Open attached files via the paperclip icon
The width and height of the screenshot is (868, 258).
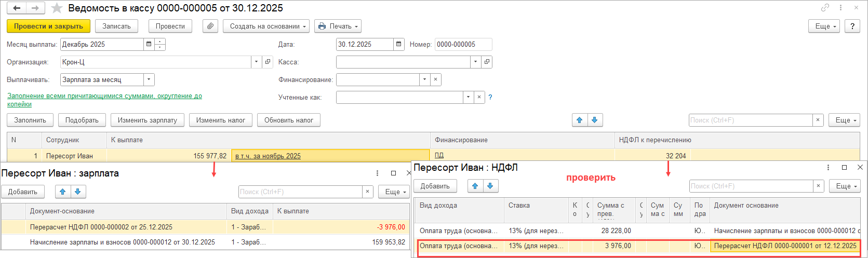(210, 26)
